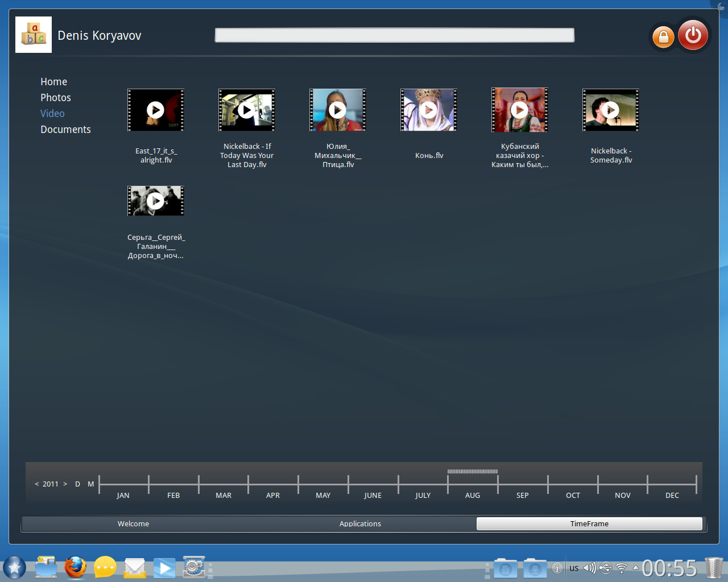Open the media player taskbar icon
This screenshot has width=728, height=582.
point(164,567)
